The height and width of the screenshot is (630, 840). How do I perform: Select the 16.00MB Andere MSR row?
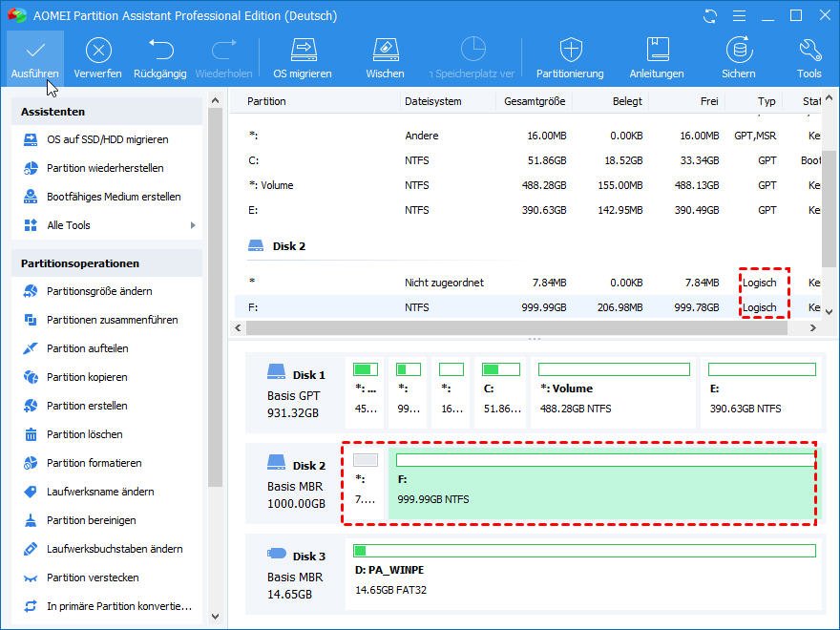[528, 136]
